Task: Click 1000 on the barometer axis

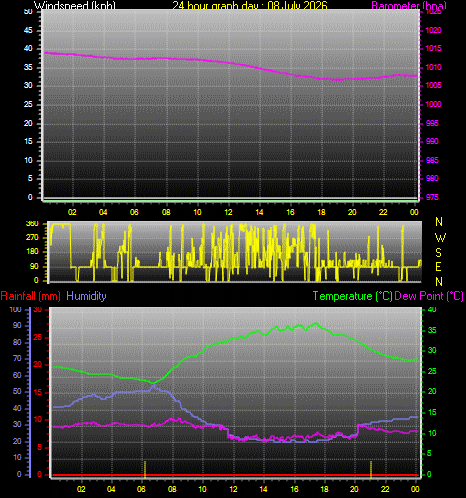Action: (x=433, y=104)
